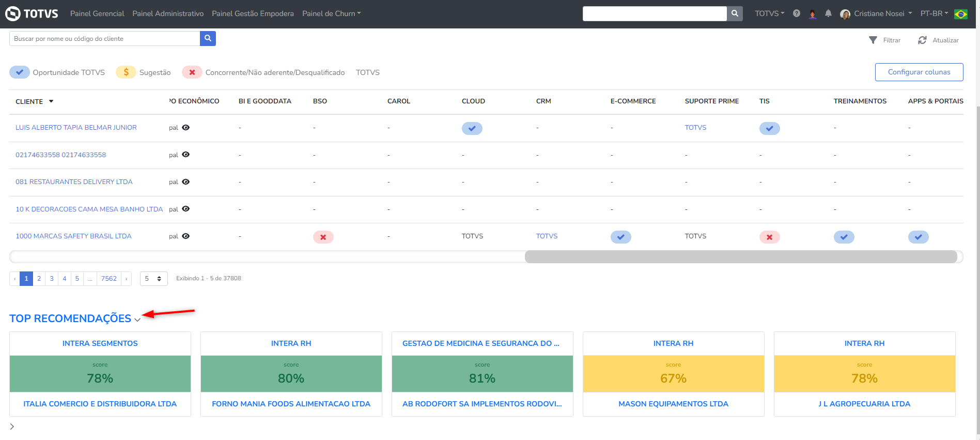Open the notifications bell

[x=828, y=13]
